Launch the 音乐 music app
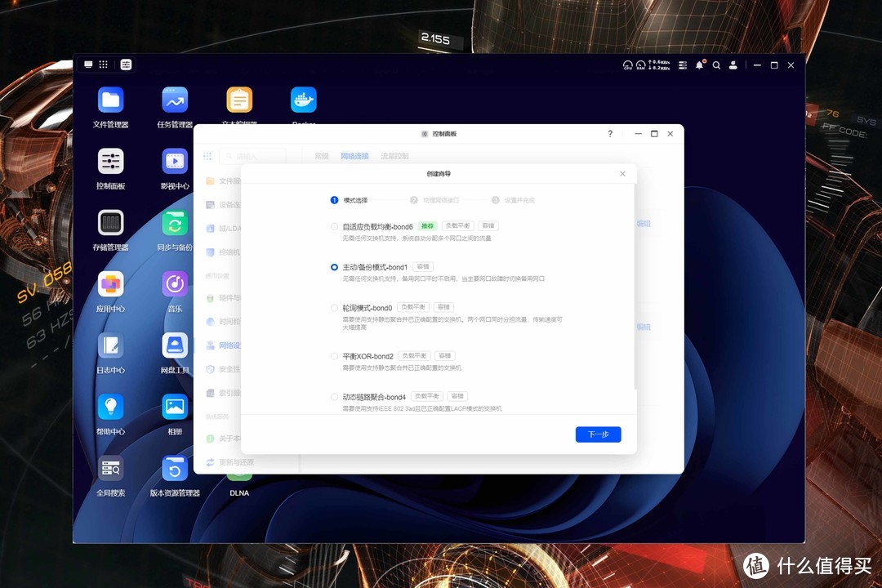Image resolution: width=882 pixels, height=588 pixels. [174, 282]
